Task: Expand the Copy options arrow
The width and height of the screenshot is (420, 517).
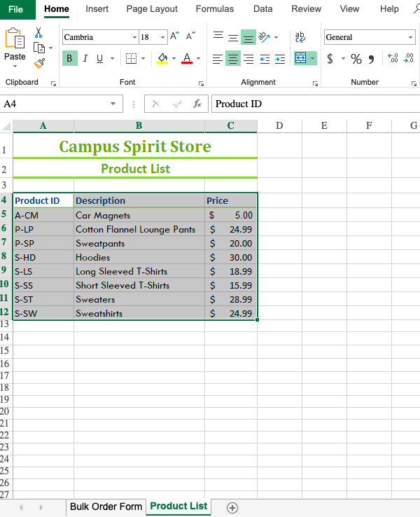Action: [50, 48]
